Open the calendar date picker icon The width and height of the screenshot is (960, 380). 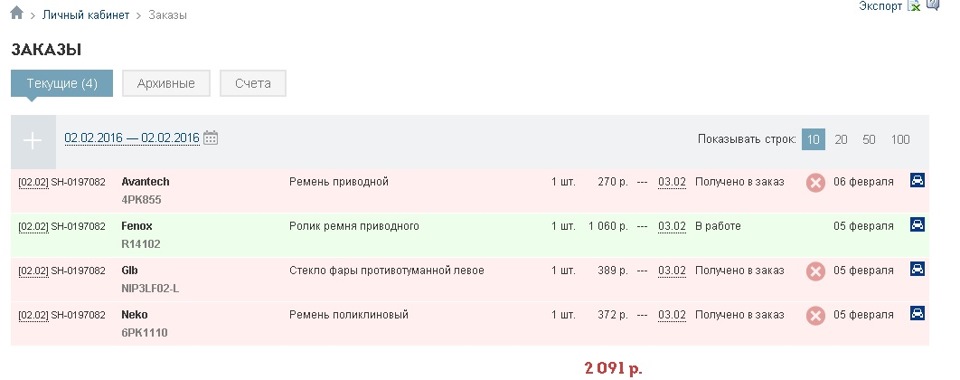211,138
